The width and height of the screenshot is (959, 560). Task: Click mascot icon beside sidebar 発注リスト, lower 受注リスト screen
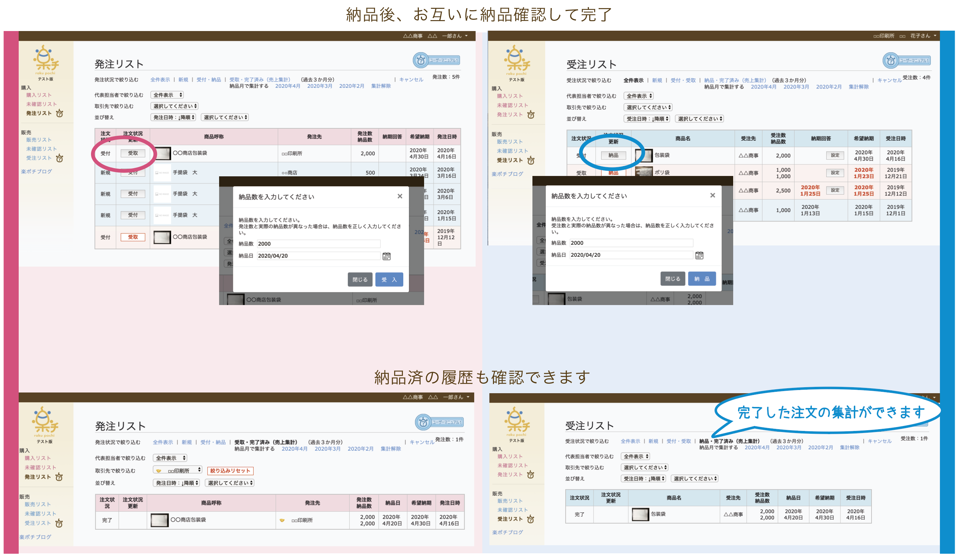pyautogui.click(x=531, y=474)
